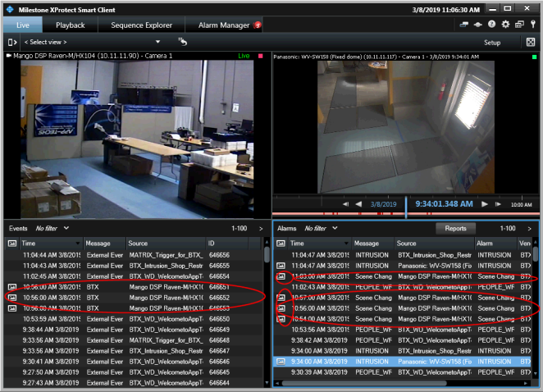The image size is (543, 392).
Task: Click image icon of event ID 646653
Action: (12, 308)
